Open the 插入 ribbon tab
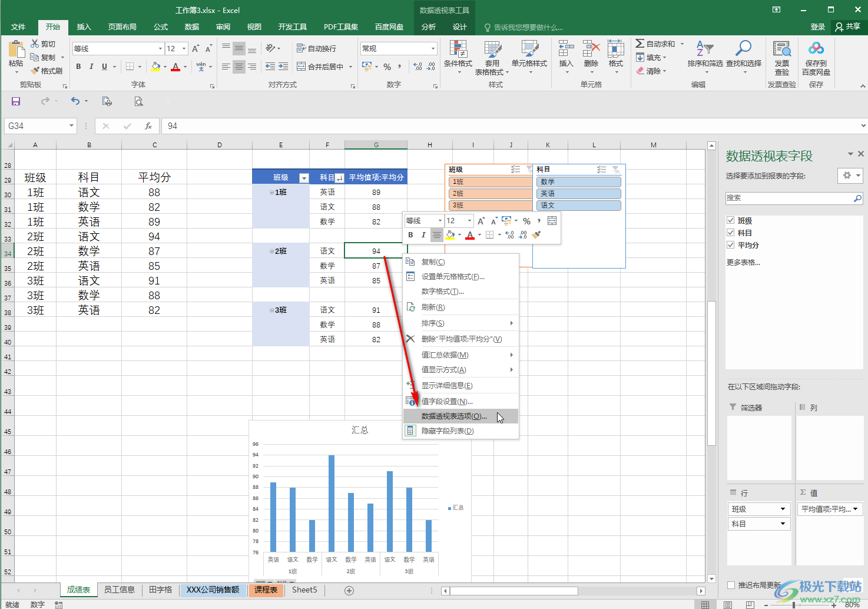This screenshot has height=609, width=868. pyautogui.click(x=84, y=27)
